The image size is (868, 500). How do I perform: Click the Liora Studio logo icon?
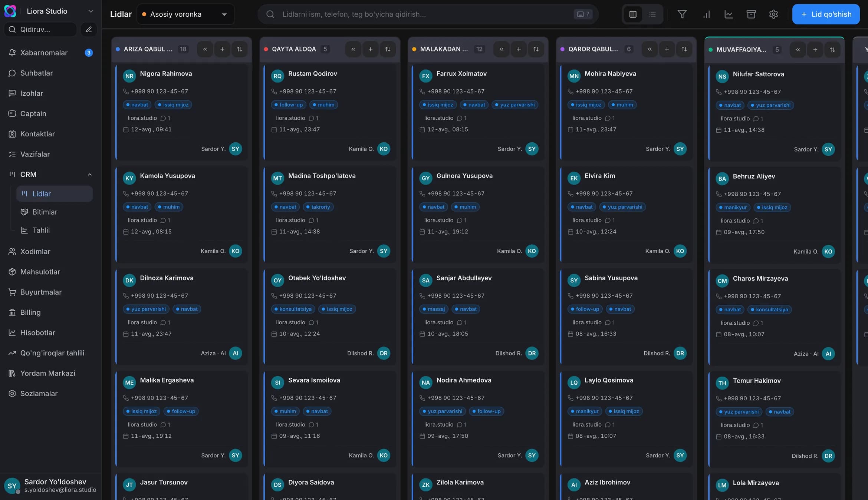click(10, 11)
